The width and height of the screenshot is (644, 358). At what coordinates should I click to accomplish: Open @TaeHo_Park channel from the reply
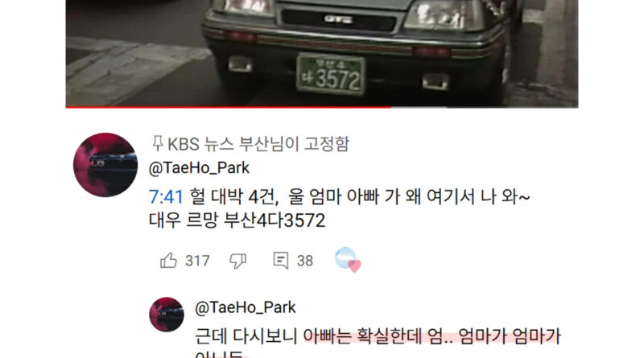pyautogui.click(x=246, y=307)
